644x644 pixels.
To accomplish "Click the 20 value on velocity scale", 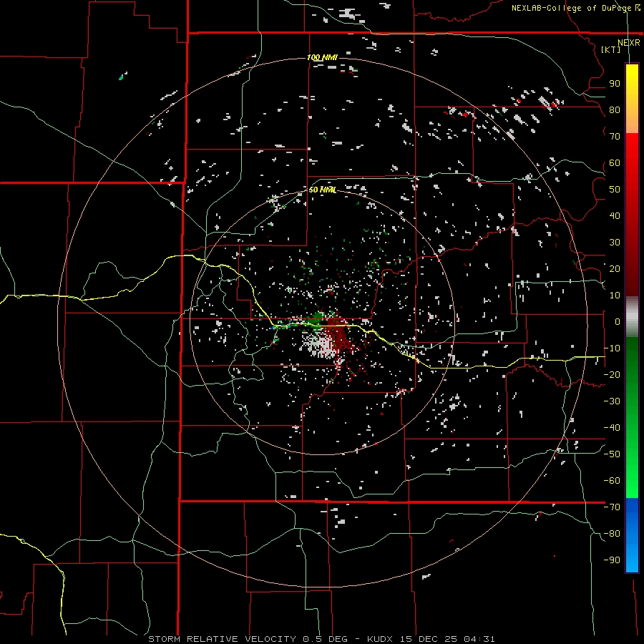I will pos(615,268).
